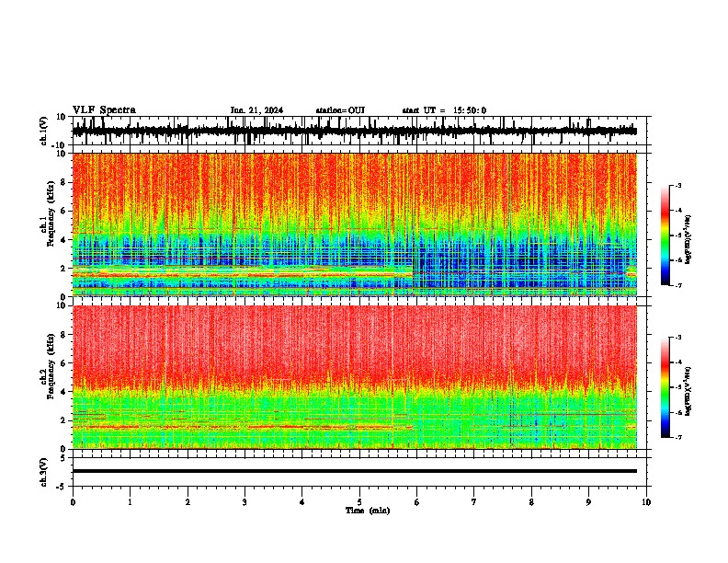The width and height of the screenshot is (728, 563).
Task: Click the ch.1 frequency axis "4" tick
Action: [x=63, y=240]
